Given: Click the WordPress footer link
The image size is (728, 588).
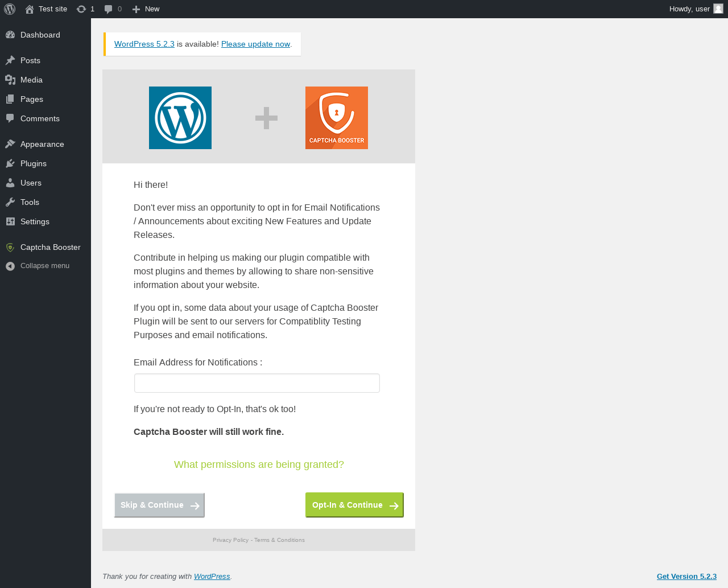Looking at the screenshot, I should (212, 577).
